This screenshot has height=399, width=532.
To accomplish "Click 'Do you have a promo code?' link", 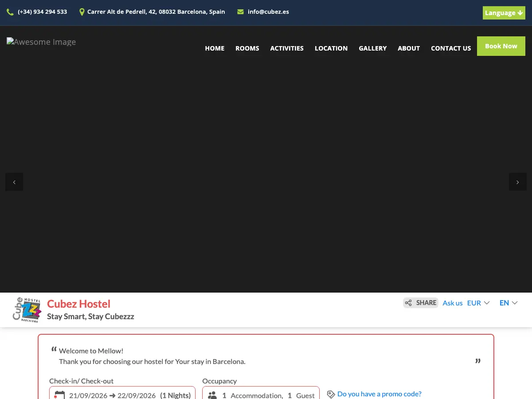I will click(379, 394).
